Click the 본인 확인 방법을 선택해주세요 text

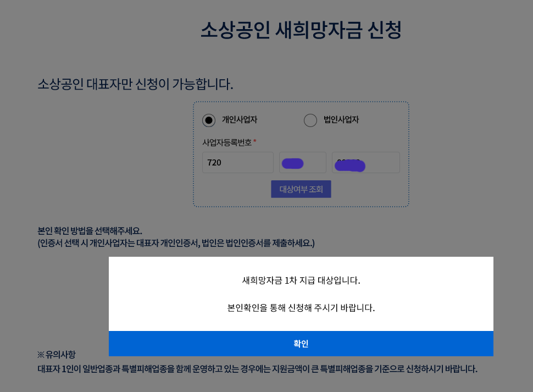pos(90,231)
